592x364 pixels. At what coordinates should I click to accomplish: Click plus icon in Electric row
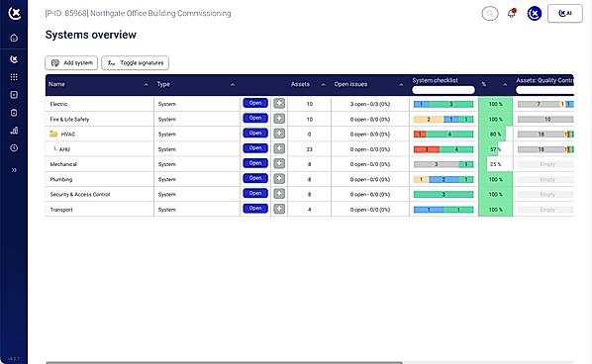[x=279, y=103]
